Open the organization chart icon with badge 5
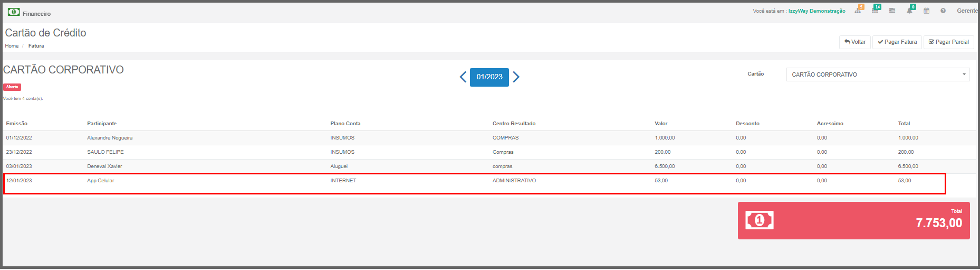 coord(858,10)
